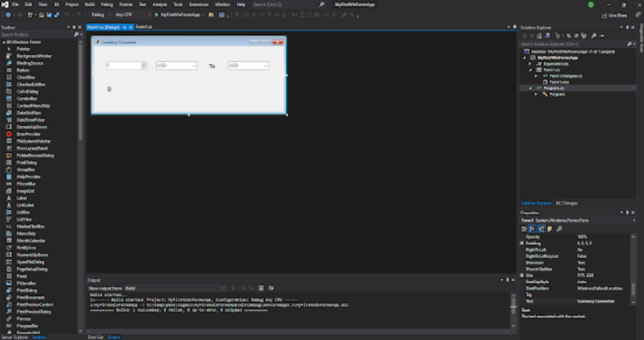Screen dimensions: 644x340
Task: Switch to the Form1.cs code tab
Action: click(x=144, y=27)
